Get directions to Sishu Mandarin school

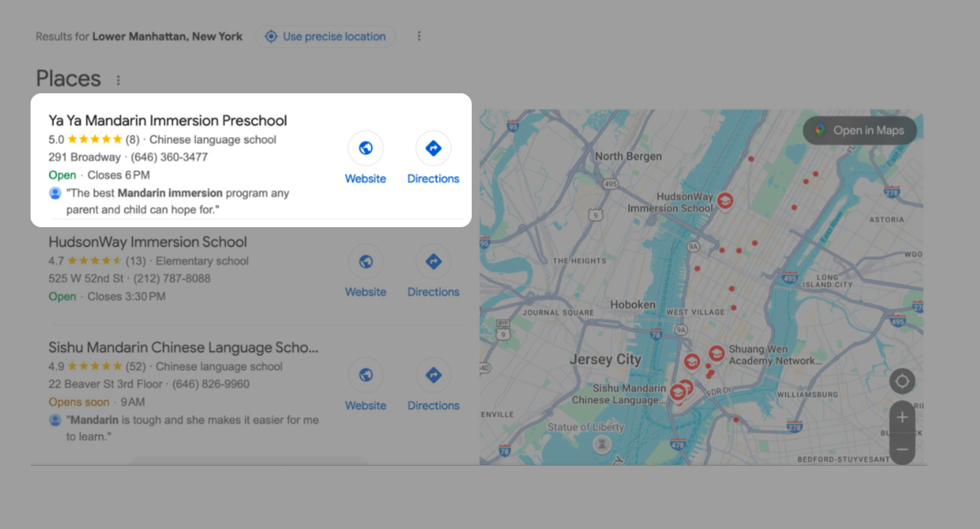[x=433, y=386]
